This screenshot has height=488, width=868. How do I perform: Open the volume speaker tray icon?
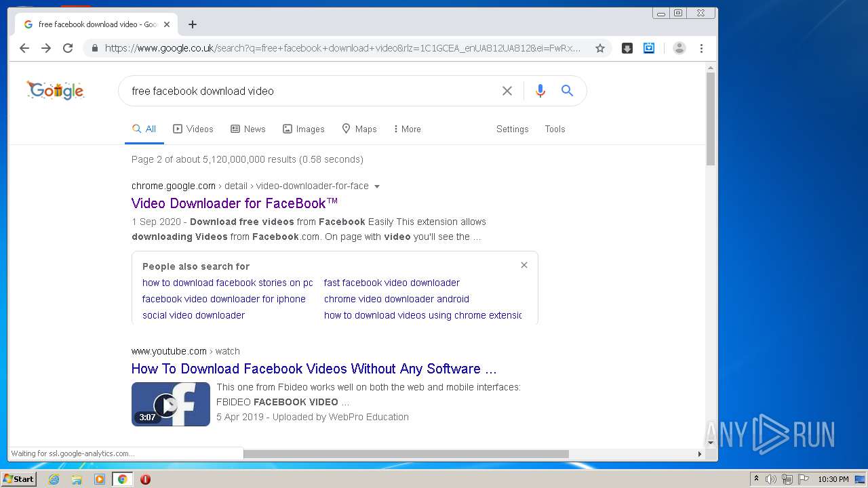click(x=771, y=479)
